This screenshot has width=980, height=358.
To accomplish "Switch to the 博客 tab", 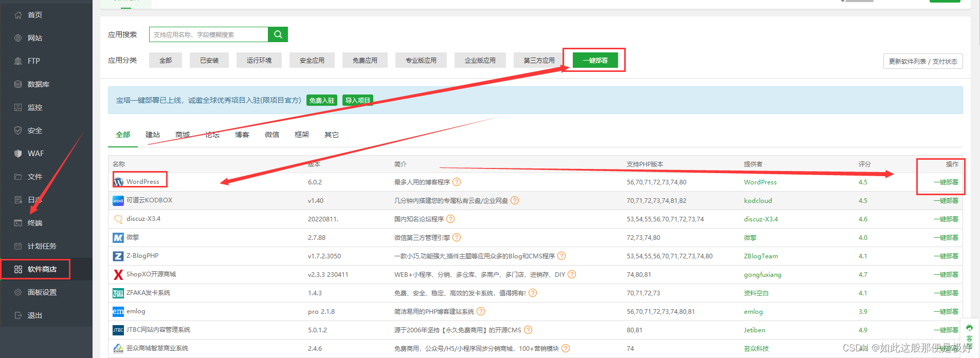I will point(242,135).
